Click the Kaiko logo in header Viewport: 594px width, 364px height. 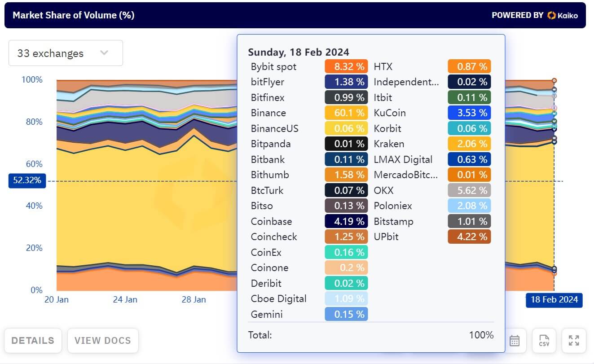(x=563, y=15)
